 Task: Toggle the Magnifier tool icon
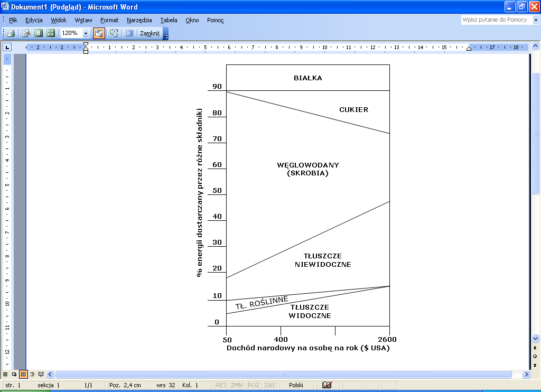(x=26, y=33)
